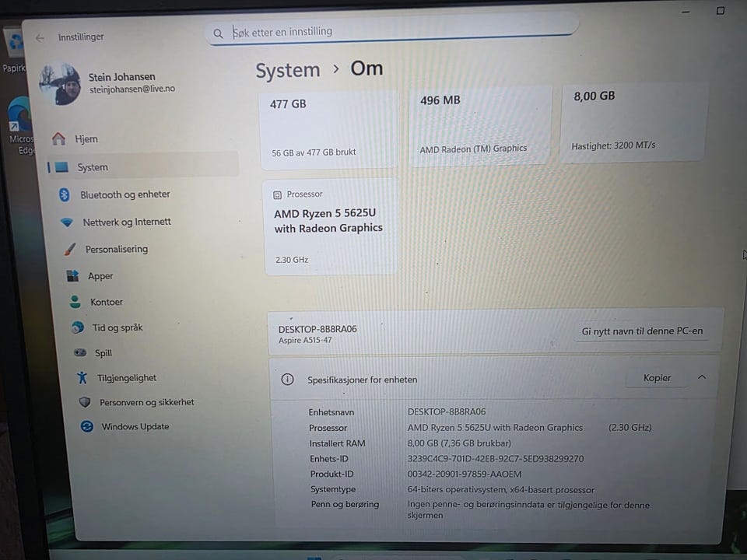
Task: Click the 8,00 GB memory card
Action: click(x=633, y=122)
